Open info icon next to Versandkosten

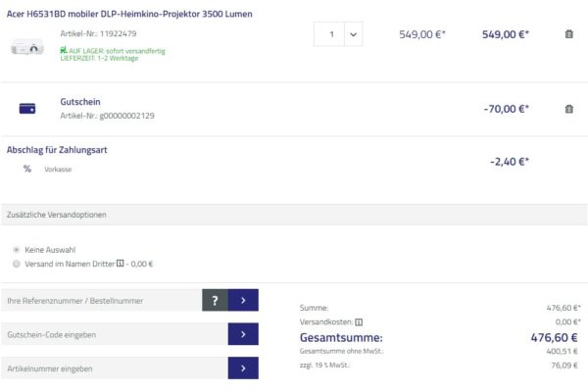pyautogui.click(x=359, y=321)
